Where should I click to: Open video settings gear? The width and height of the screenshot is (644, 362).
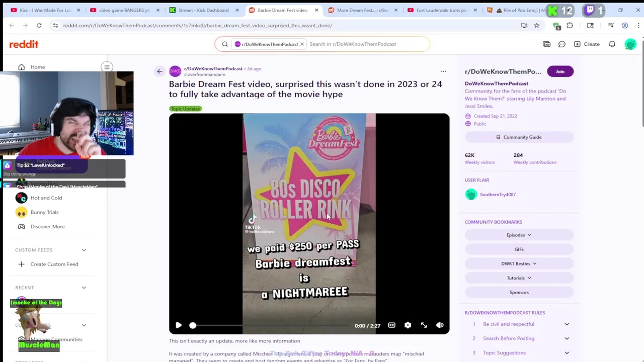[408, 325]
